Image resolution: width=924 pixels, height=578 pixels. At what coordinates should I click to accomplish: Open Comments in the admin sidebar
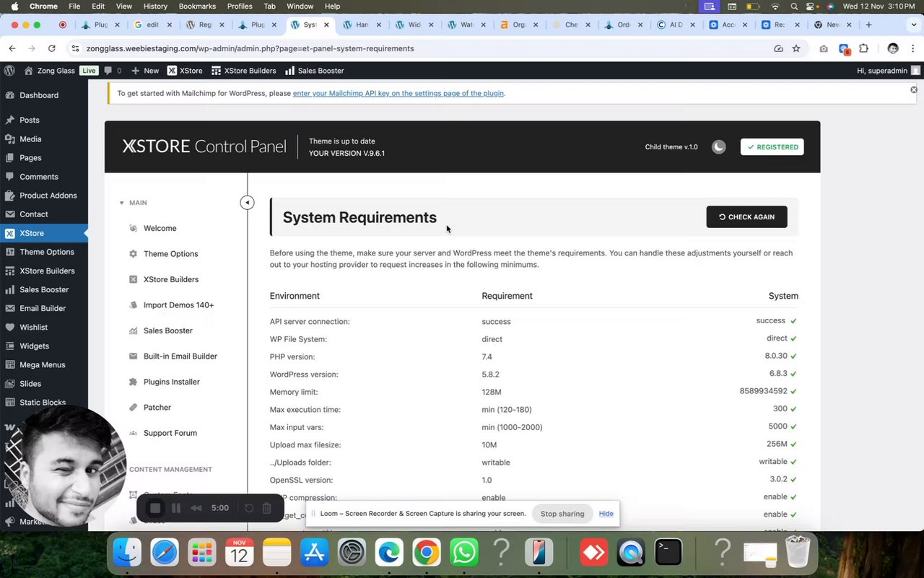pos(38,176)
